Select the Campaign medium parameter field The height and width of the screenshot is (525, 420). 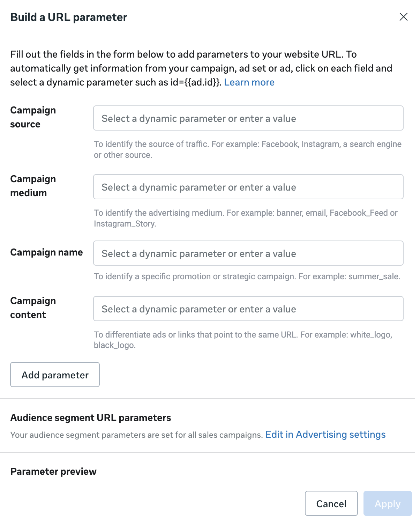coord(248,187)
